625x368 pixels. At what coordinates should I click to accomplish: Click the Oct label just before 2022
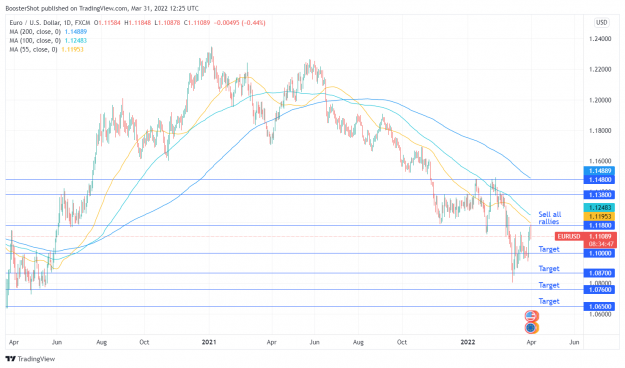402,342
